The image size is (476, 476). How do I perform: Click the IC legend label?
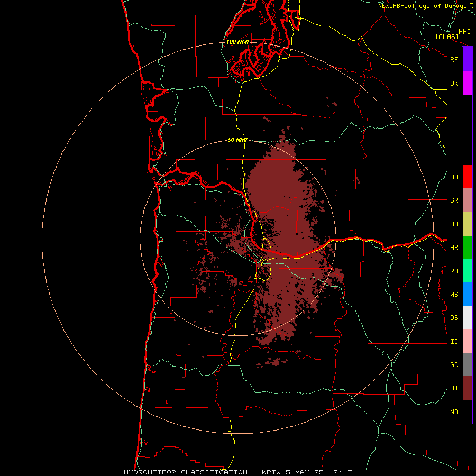coord(454,341)
